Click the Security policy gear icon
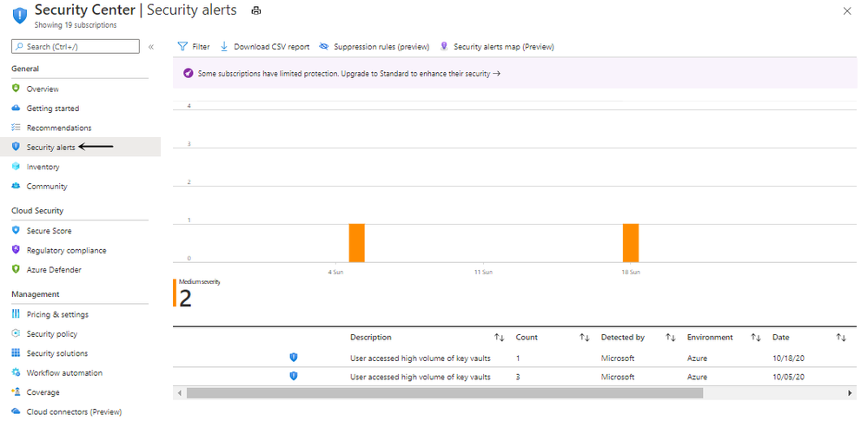The image size is (868, 421). point(16,333)
